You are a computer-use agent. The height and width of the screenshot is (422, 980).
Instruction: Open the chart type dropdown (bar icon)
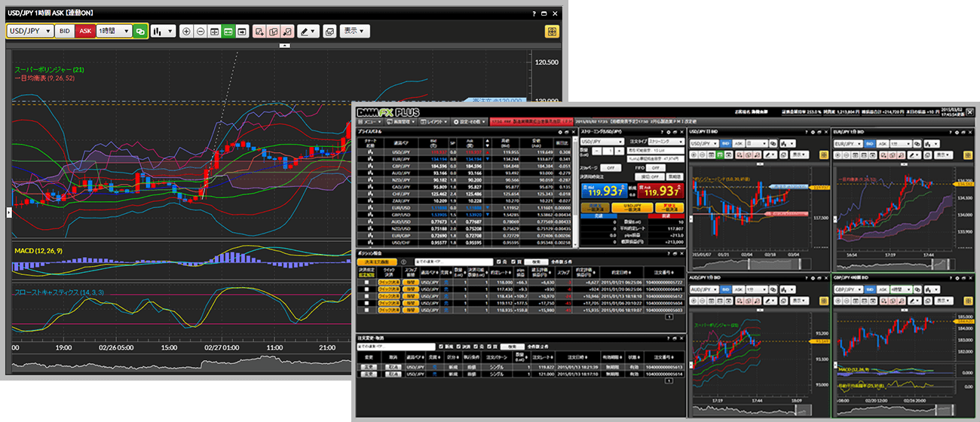tap(162, 31)
